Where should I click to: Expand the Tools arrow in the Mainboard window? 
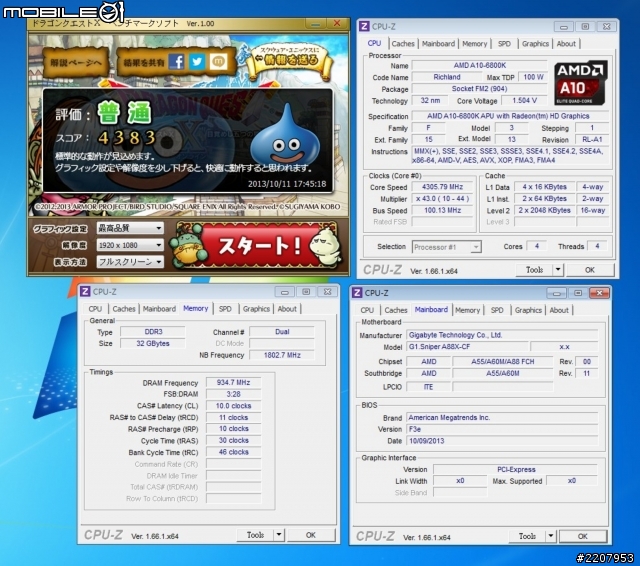(551, 536)
